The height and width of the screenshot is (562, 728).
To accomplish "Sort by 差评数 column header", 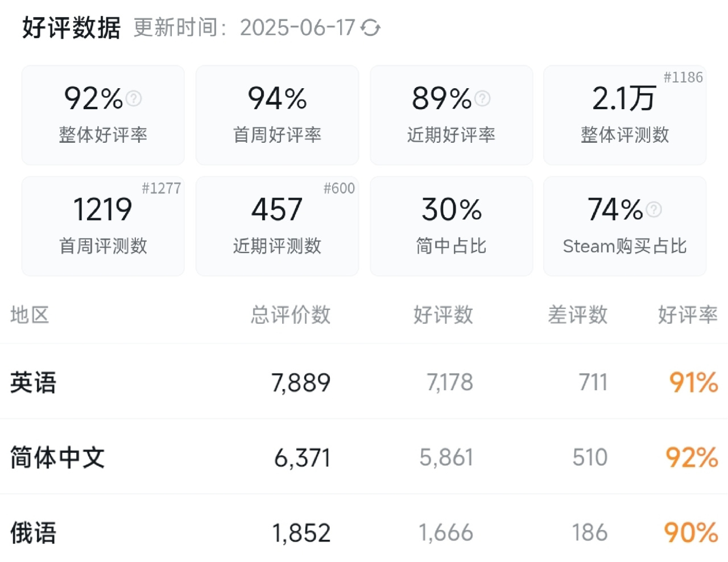I will pyautogui.click(x=578, y=315).
